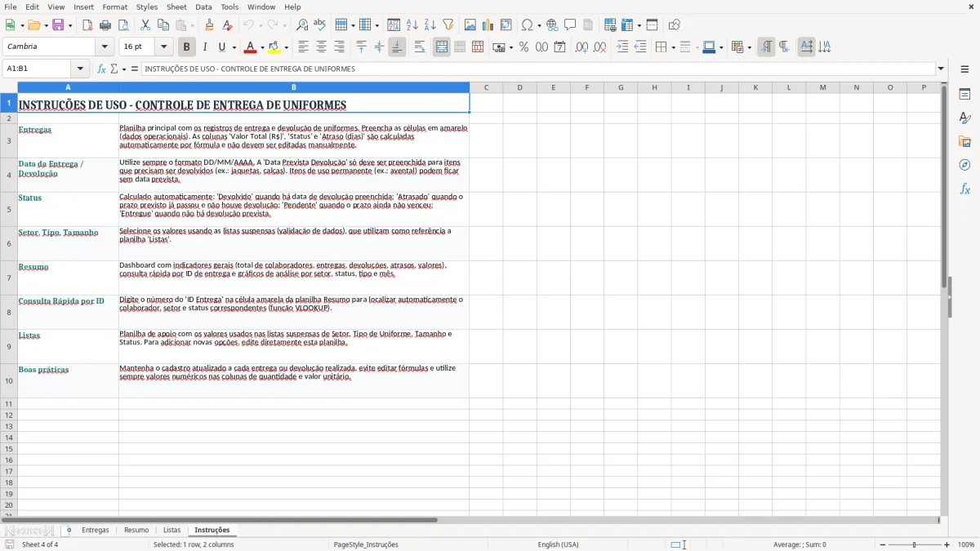
Task: Open the Sidebar Properties panel
Action: 964,94
